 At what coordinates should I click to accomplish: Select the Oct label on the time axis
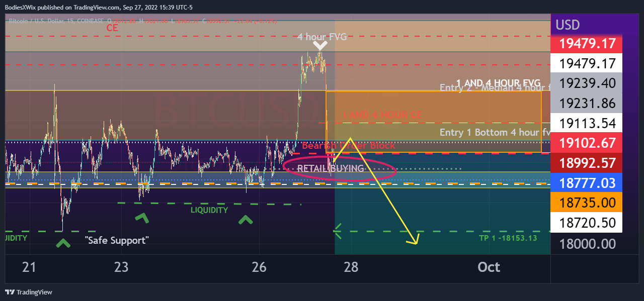[489, 267]
